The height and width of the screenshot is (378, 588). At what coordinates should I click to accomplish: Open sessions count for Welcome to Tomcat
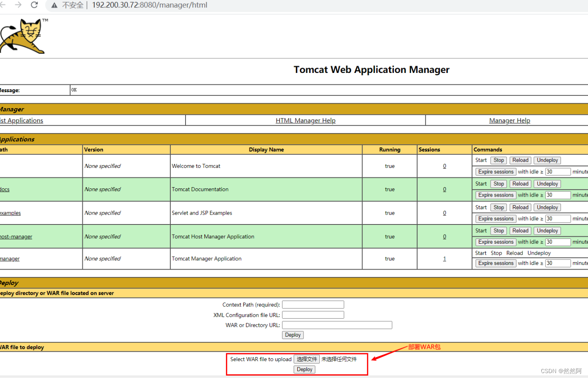click(444, 166)
